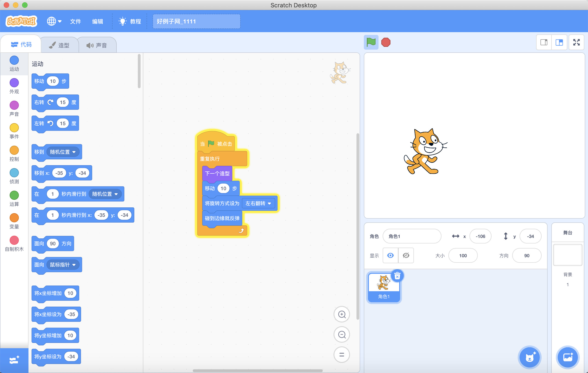Click the sprite size field 100
The image size is (588, 373).
(463, 256)
